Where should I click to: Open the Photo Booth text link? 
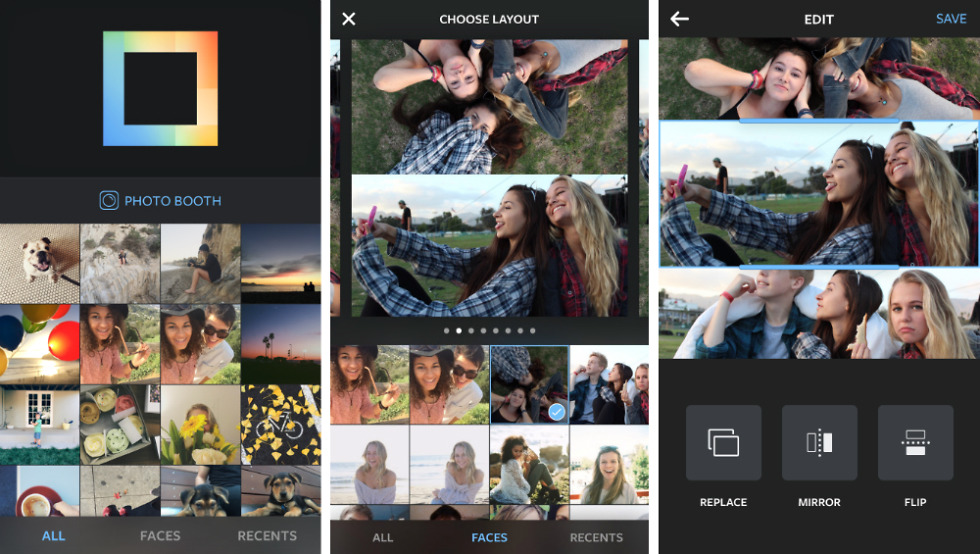pyautogui.click(x=172, y=201)
